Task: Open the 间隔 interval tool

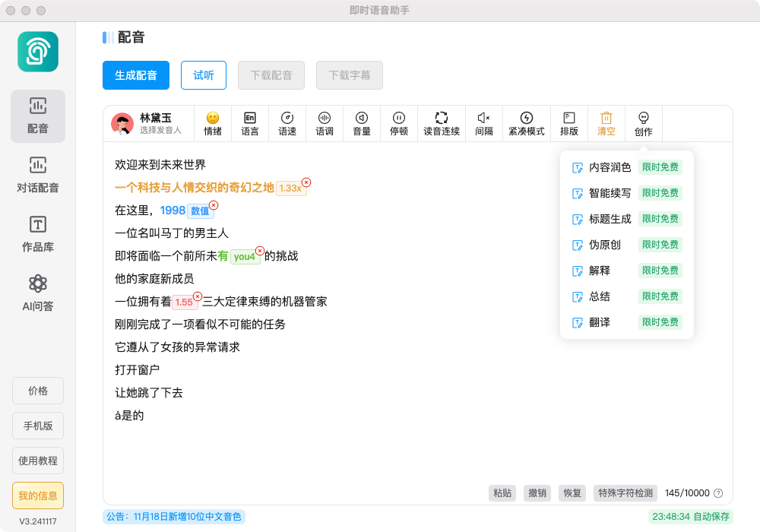Action: click(x=483, y=123)
